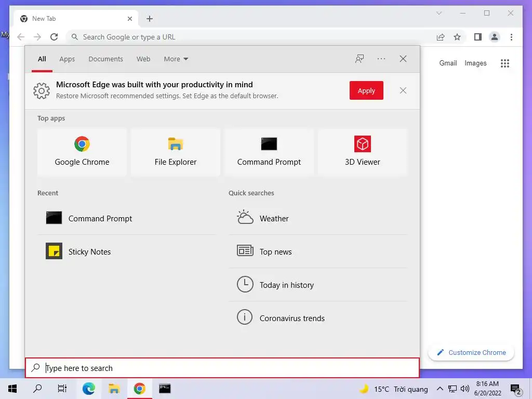Toggle Chrome side panel
This screenshot has width=532, height=399.
pos(478,37)
